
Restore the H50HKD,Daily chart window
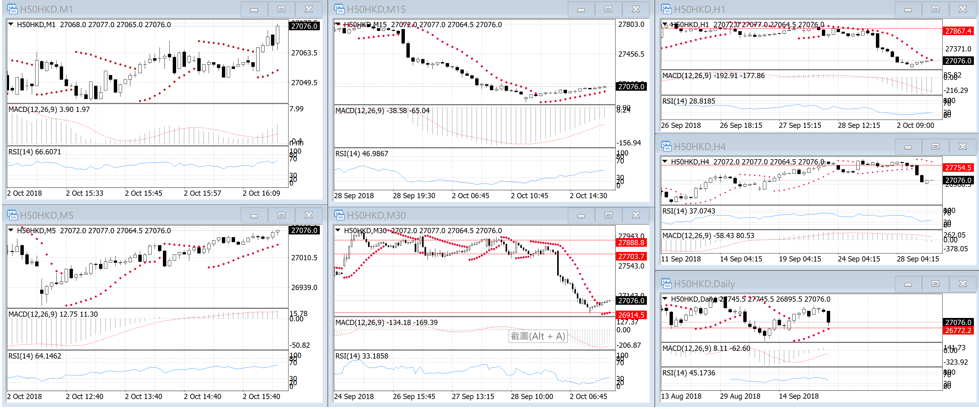(x=936, y=283)
